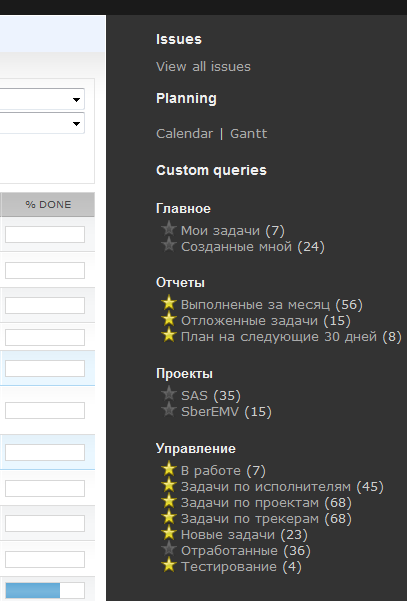
Task: Open the Calendar planning view
Action: pyautogui.click(x=184, y=134)
